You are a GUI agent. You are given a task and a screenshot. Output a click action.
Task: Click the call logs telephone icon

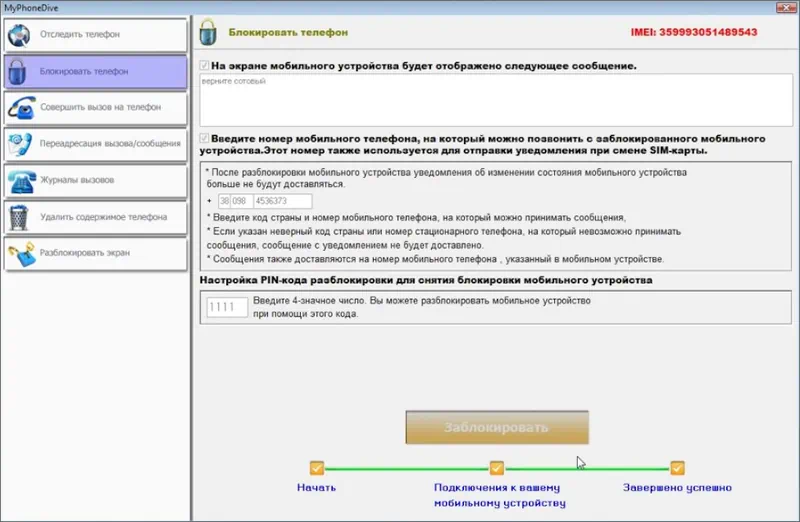pyautogui.click(x=21, y=181)
